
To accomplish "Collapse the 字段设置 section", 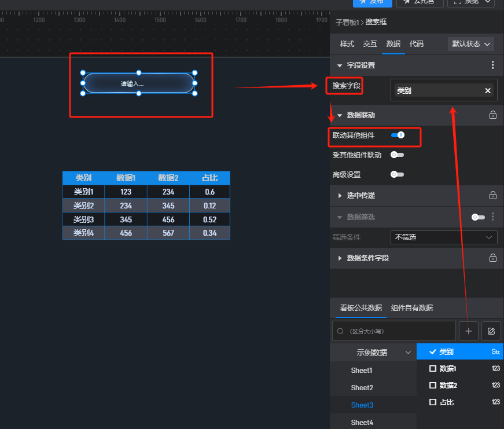I will (340, 65).
